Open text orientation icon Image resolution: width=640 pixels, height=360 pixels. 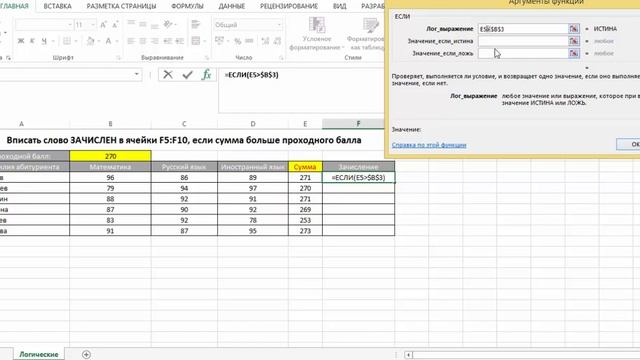click(x=167, y=24)
